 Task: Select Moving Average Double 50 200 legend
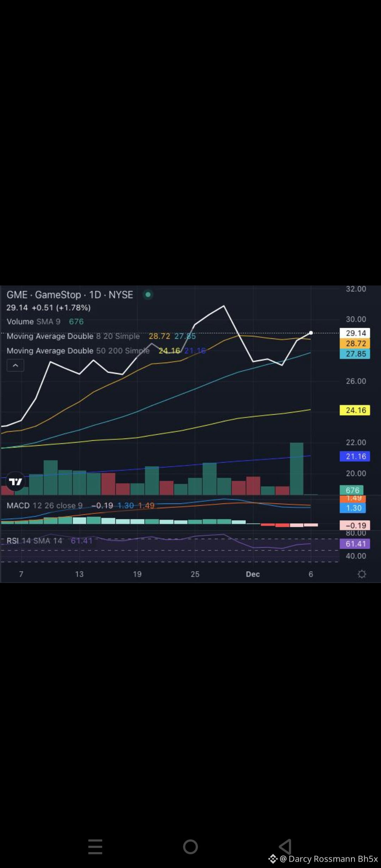78,350
